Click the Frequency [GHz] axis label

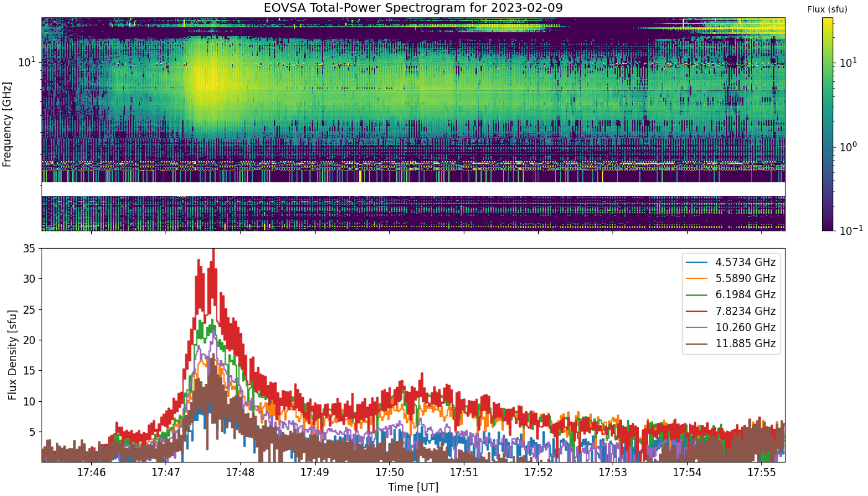point(7,124)
